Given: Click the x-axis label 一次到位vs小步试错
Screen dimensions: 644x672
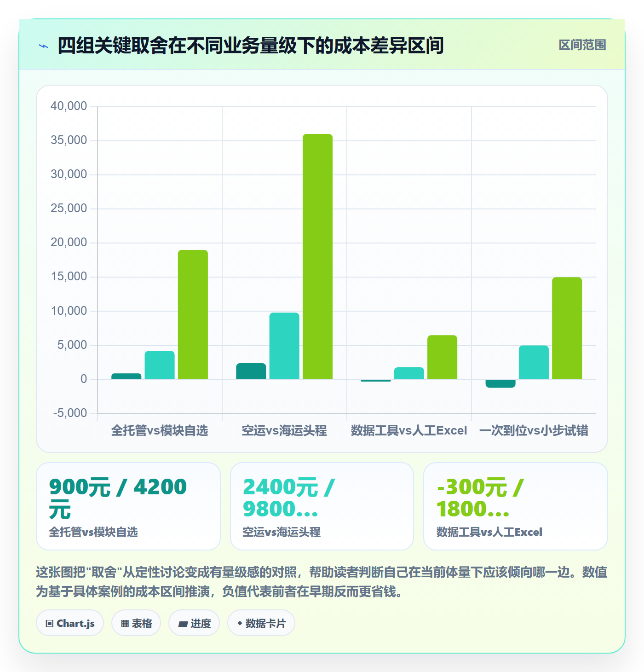Looking at the screenshot, I should point(534,430).
